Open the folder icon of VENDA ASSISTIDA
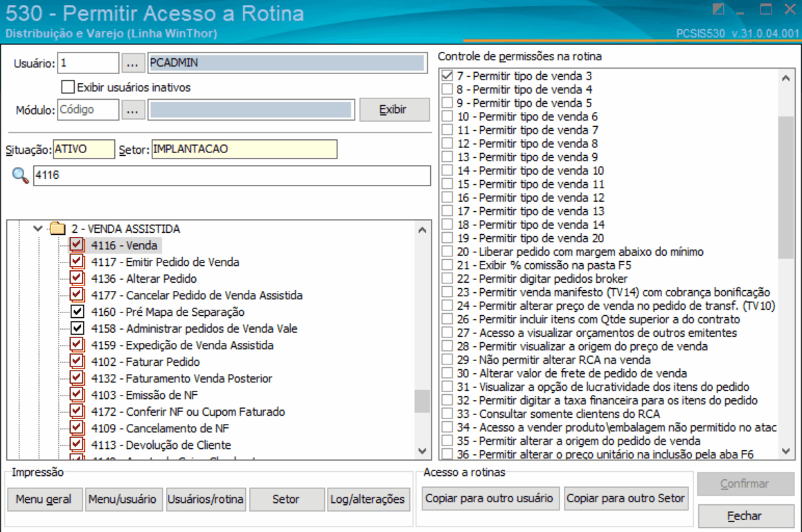 (x=57, y=228)
